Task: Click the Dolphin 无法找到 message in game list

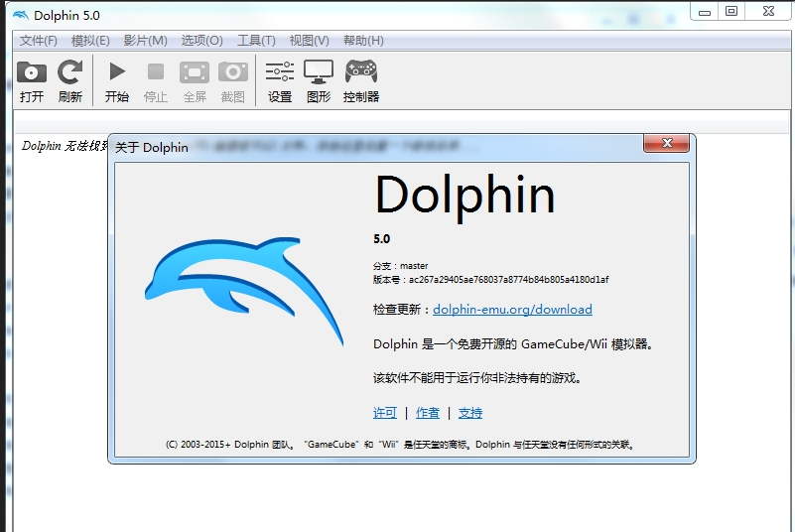Action: pyautogui.click(x=65, y=146)
